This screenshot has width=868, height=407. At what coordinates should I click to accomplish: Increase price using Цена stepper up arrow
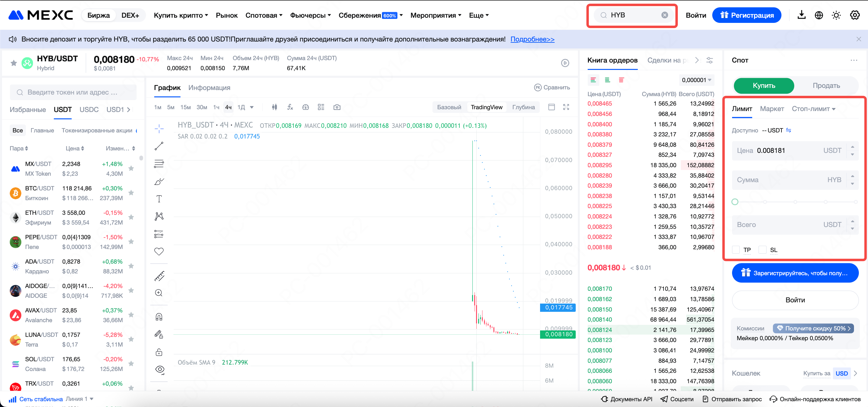pyautogui.click(x=852, y=147)
